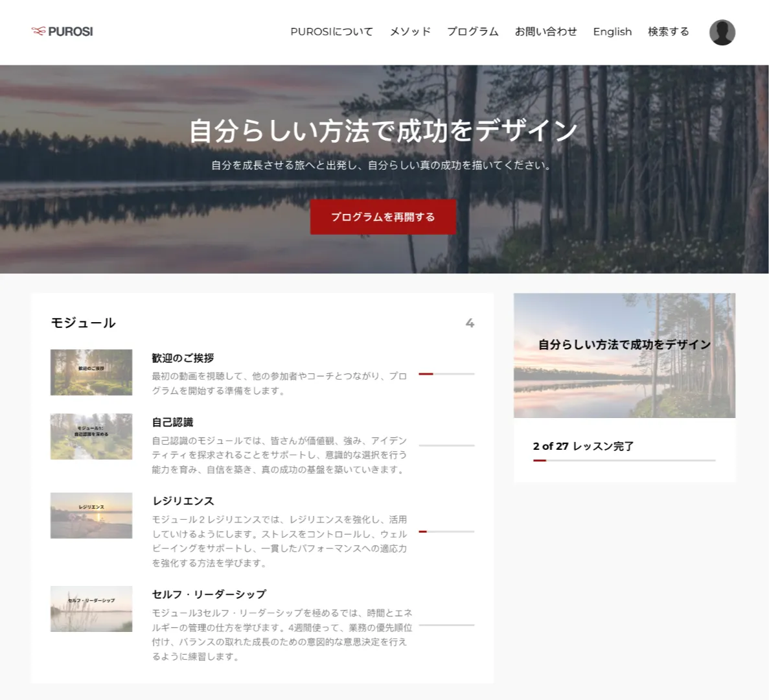Click the module count 4
Screen dimensions: 769x700
coord(469,323)
